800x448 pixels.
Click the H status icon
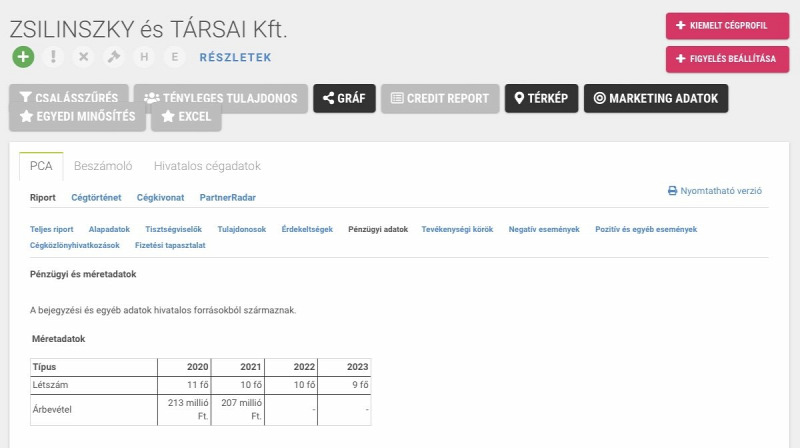(x=144, y=57)
